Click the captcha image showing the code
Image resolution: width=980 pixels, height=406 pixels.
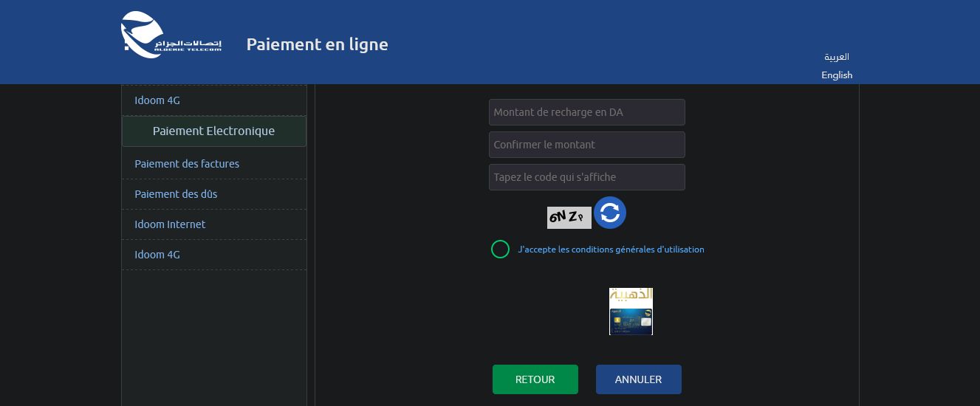pyautogui.click(x=569, y=218)
